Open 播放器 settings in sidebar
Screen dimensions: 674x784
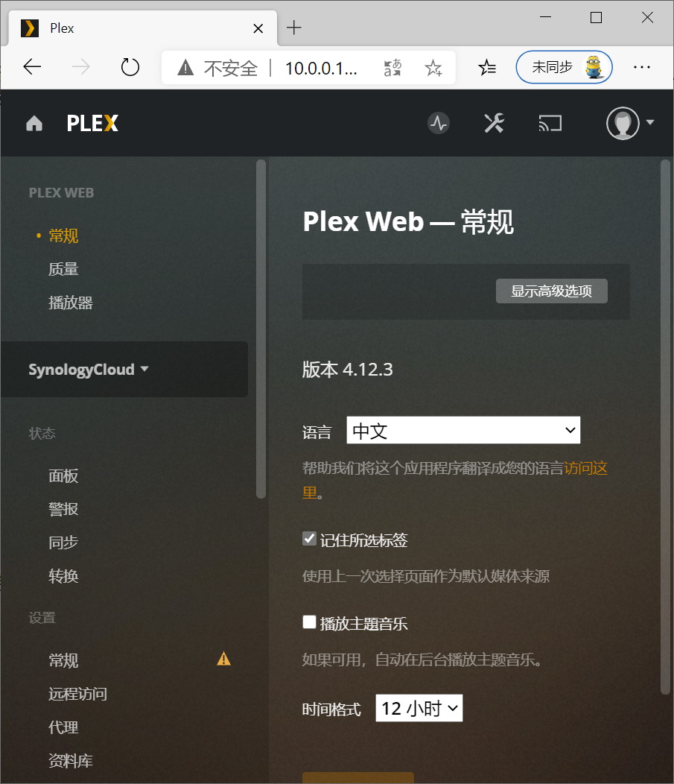[71, 303]
